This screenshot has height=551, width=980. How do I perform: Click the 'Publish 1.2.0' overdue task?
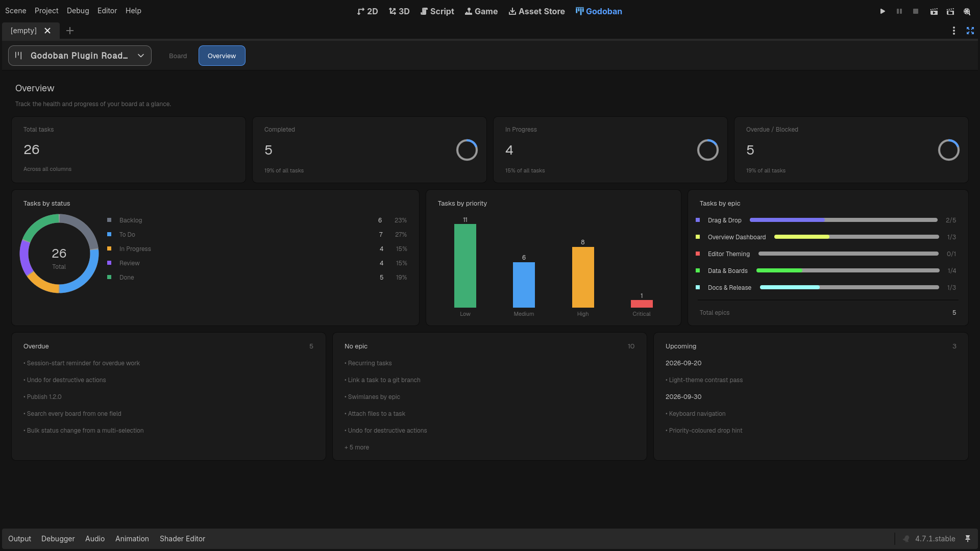point(42,397)
